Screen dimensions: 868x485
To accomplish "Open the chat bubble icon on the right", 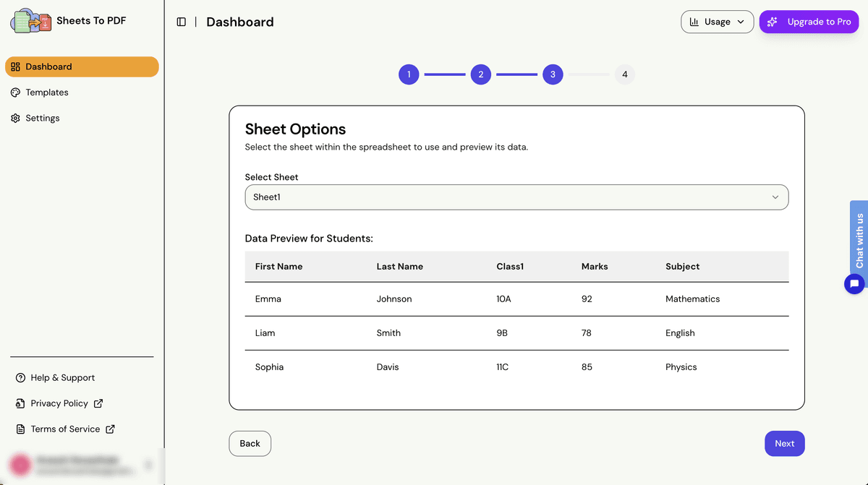I will pyautogui.click(x=854, y=284).
